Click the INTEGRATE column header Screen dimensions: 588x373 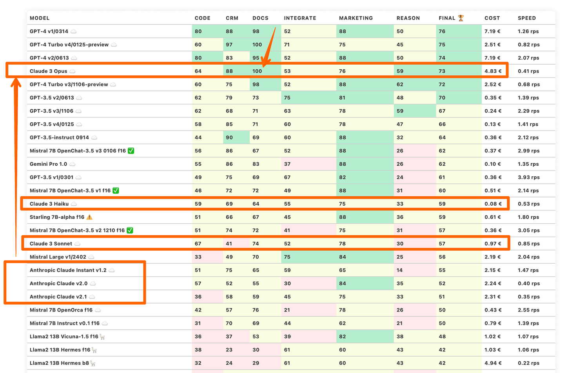[300, 18]
